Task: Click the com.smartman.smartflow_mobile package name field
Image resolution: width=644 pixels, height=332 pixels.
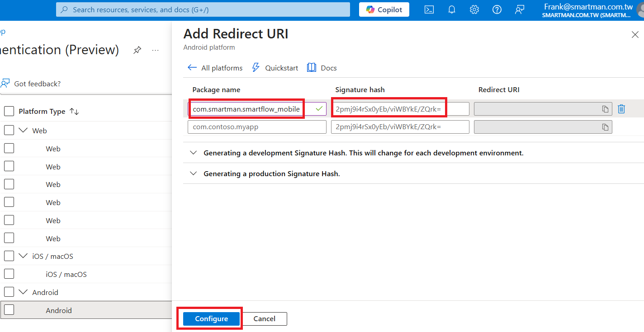Action: (x=257, y=109)
